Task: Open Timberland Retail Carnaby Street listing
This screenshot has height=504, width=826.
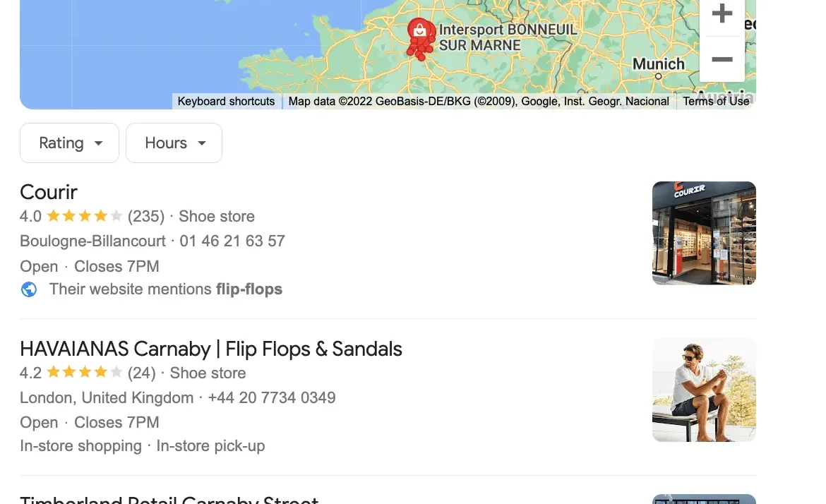Action: pos(169,499)
